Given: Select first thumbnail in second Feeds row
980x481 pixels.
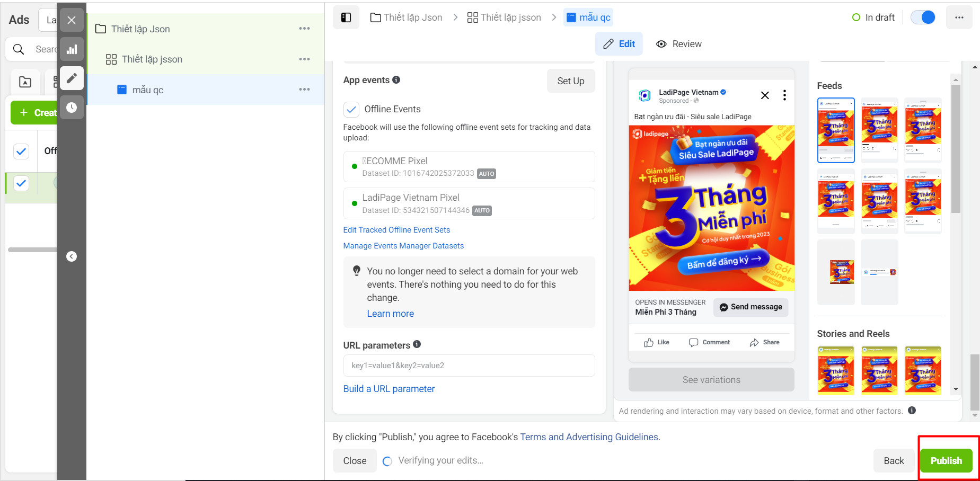Looking at the screenshot, I should 836,201.
